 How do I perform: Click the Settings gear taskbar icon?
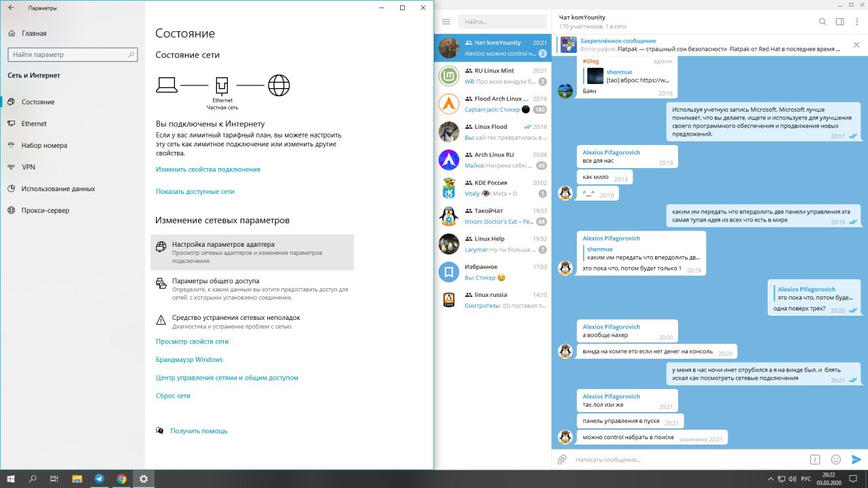(144, 479)
